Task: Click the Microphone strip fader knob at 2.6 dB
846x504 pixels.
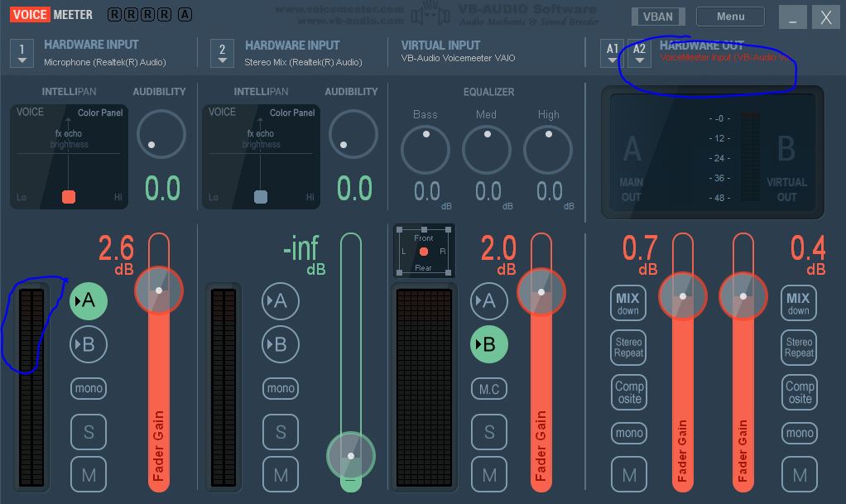Action: tap(159, 290)
